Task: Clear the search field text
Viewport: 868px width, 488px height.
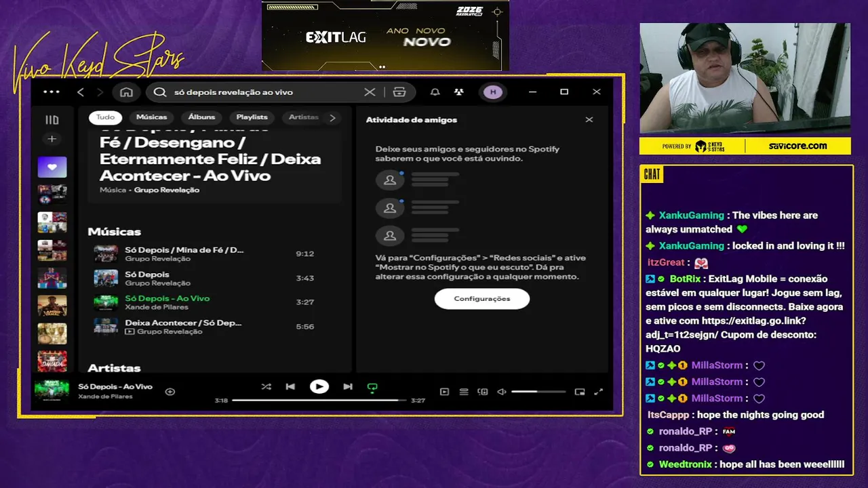Action: coord(370,92)
